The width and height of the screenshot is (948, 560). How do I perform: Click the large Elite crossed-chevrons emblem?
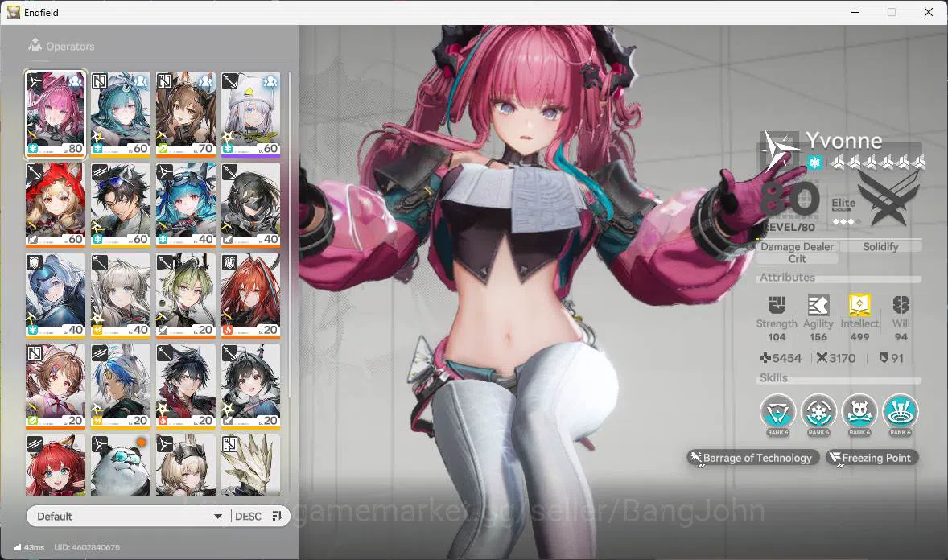[x=888, y=199]
